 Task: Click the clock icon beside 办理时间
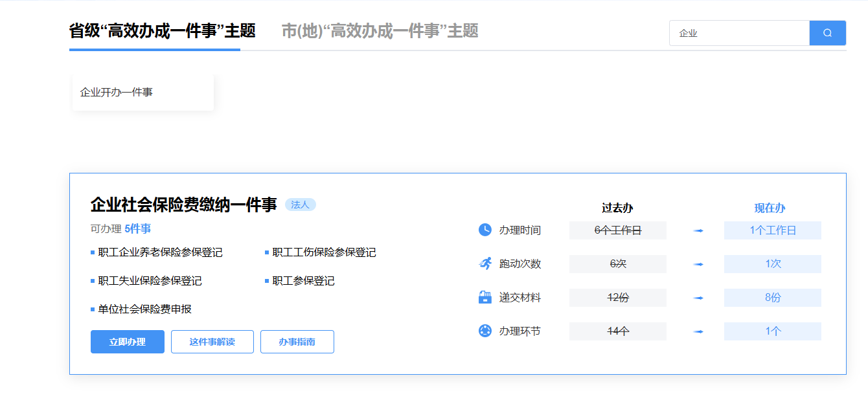point(485,230)
